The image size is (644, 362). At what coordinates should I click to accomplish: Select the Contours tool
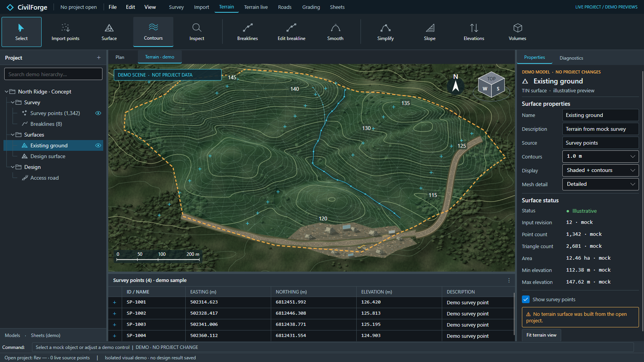click(x=153, y=32)
